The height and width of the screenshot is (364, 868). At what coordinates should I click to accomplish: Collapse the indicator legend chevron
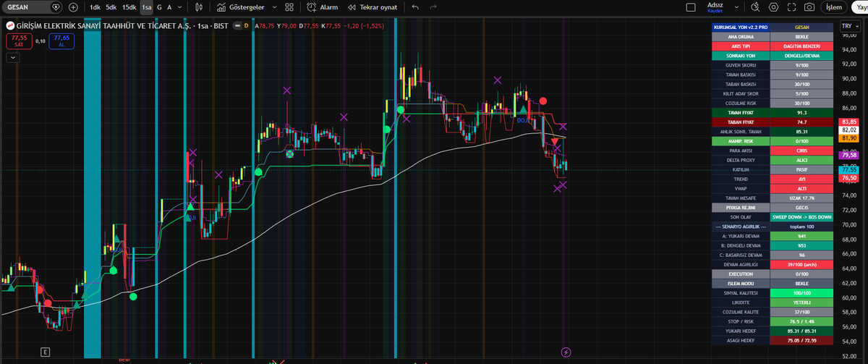coord(14,58)
